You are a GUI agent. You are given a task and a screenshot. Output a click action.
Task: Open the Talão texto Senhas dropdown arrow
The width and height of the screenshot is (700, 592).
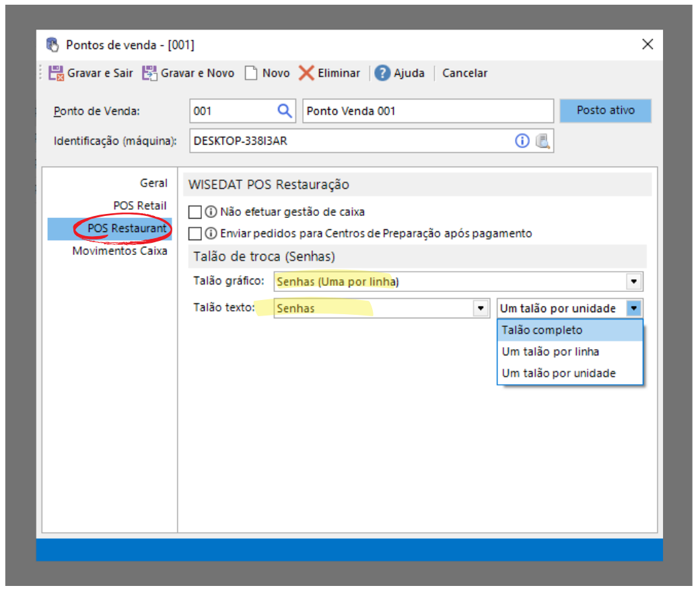click(481, 308)
